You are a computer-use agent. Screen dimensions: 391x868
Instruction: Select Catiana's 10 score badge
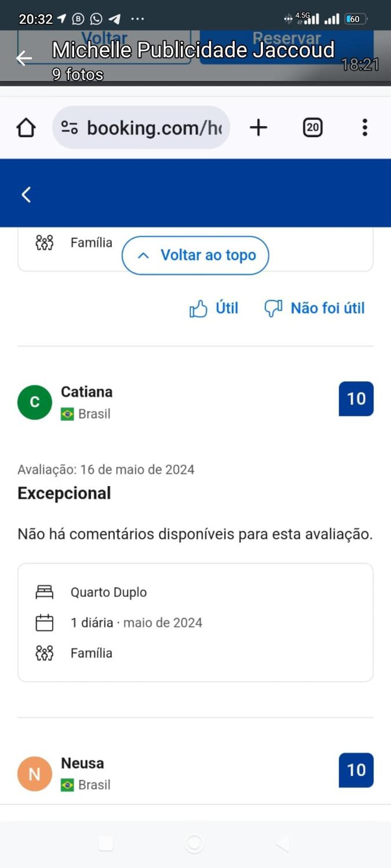click(x=356, y=399)
